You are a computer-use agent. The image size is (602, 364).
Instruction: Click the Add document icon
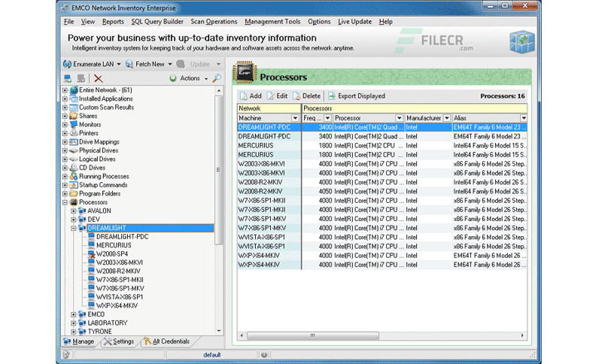tap(243, 96)
